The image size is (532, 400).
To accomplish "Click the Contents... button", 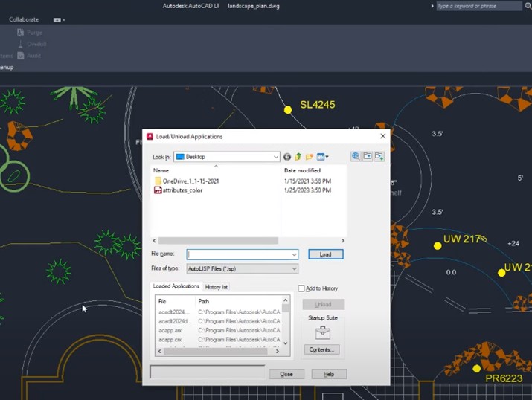I will coord(322,349).
